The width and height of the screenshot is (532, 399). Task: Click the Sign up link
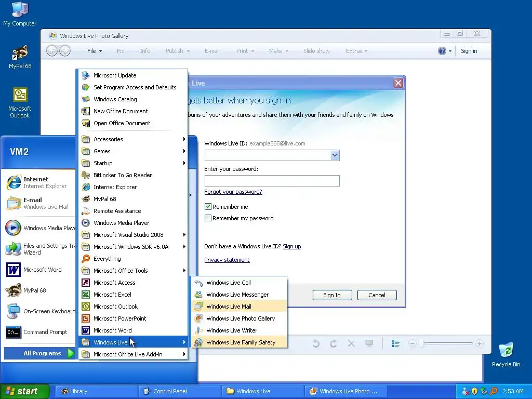click(292, 246)
